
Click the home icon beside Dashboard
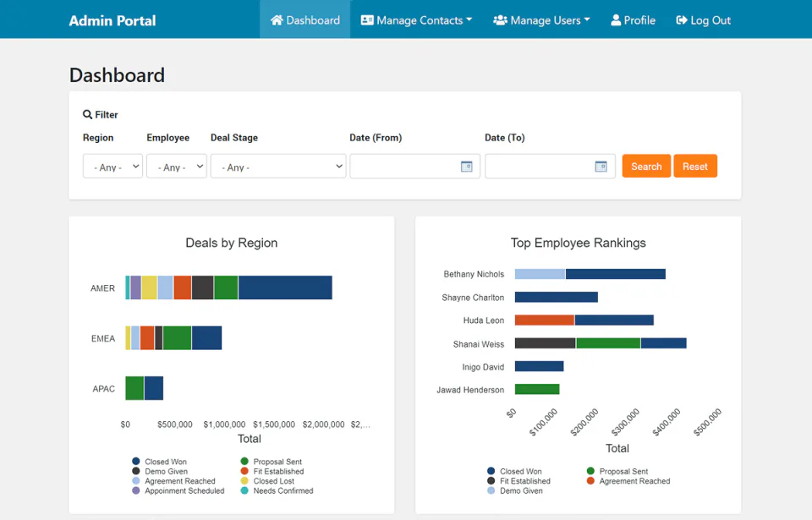(x=277, y=20)
